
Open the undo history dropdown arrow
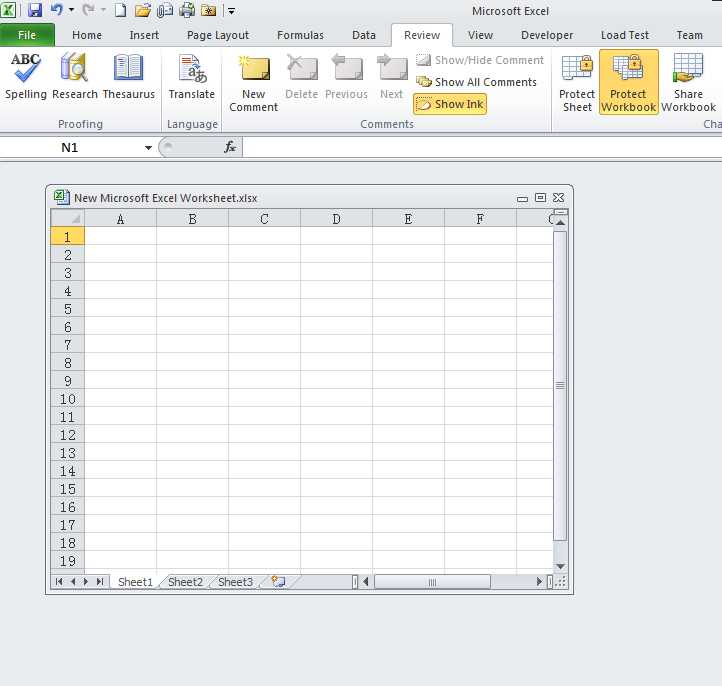71,10
